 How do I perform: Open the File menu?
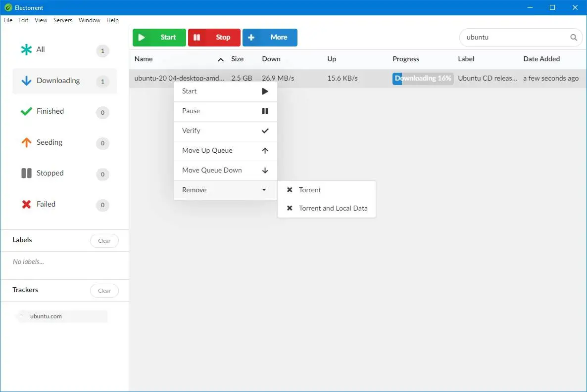pyautogui.click(x=8, y=20)
